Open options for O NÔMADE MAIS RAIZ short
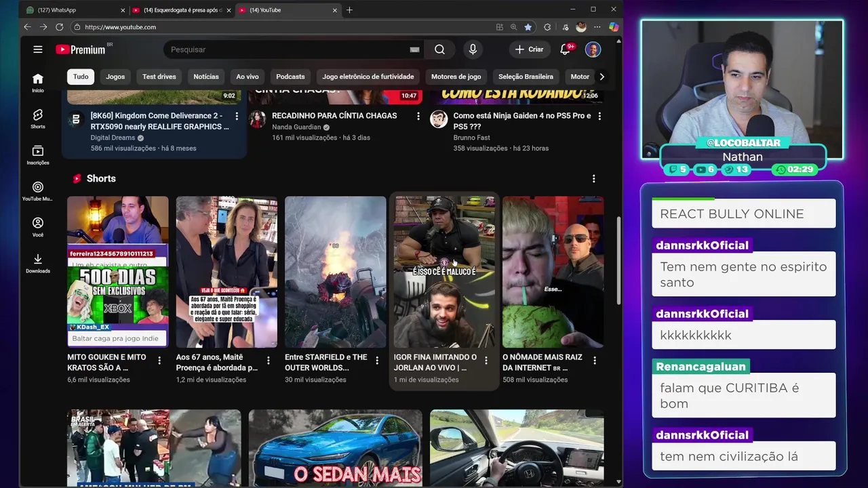 coord(594,361)
